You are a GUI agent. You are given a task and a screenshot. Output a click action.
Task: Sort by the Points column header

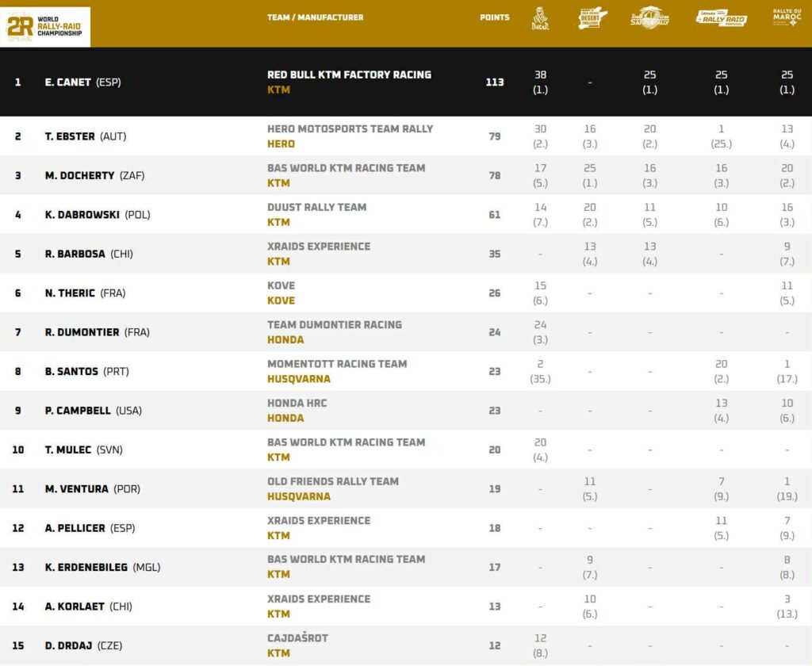(494, 17)
